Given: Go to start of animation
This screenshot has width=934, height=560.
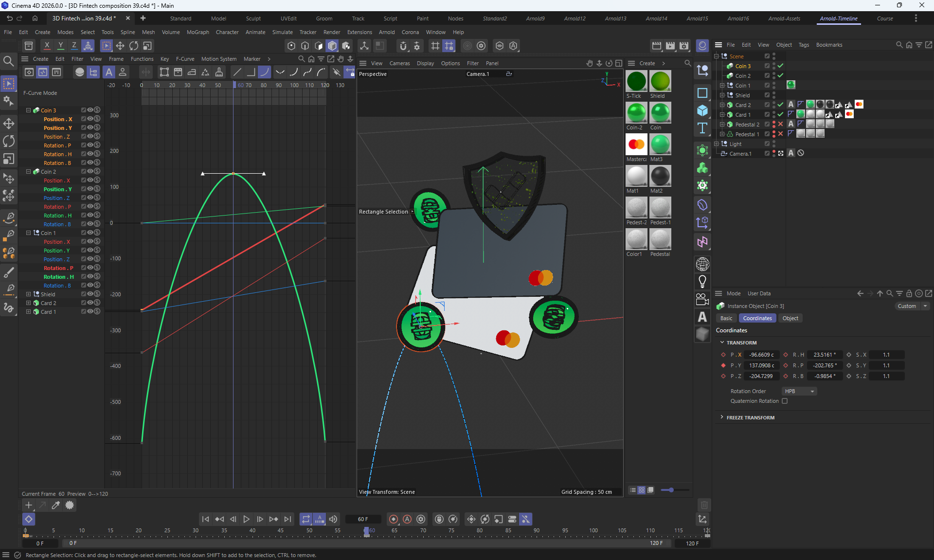Looking at the screenshot, I should tap(205, 519).
